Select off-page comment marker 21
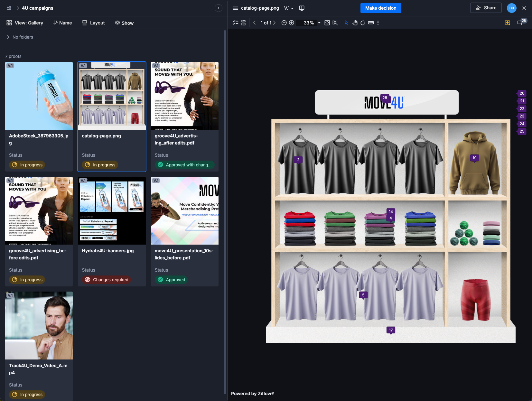 coord(522,101)
